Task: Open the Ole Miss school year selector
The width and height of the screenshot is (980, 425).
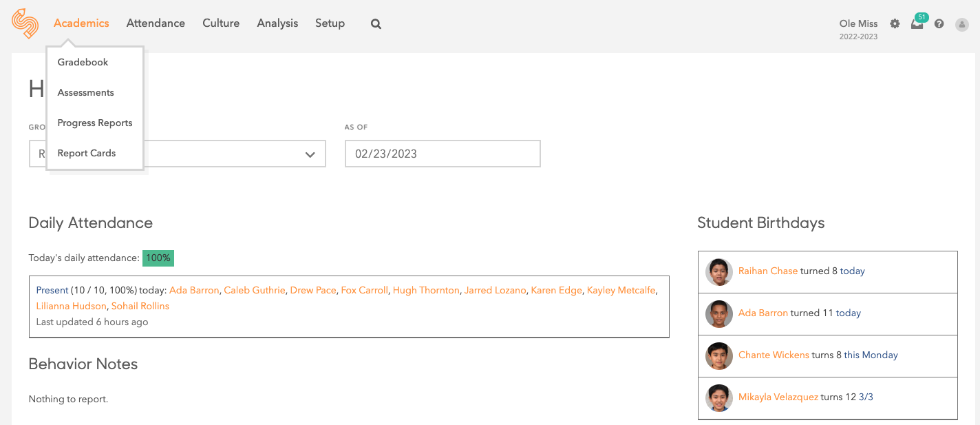Action: point(858,29)
